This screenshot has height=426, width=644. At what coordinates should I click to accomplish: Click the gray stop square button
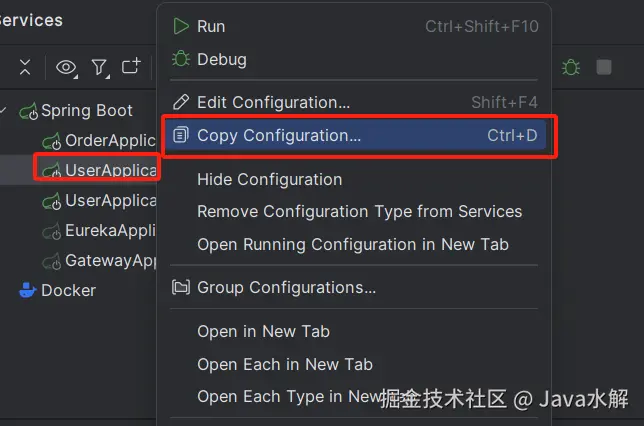coord(604,67)
